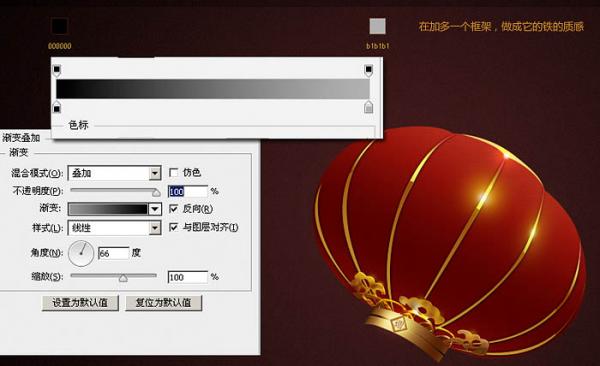Select the left black opacity stop
This screenshot has width=600, height=366.
57,70
